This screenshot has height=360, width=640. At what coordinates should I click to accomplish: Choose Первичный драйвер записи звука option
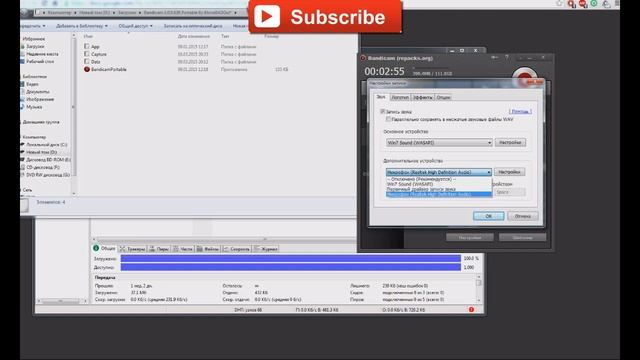(x=439, y=189)
